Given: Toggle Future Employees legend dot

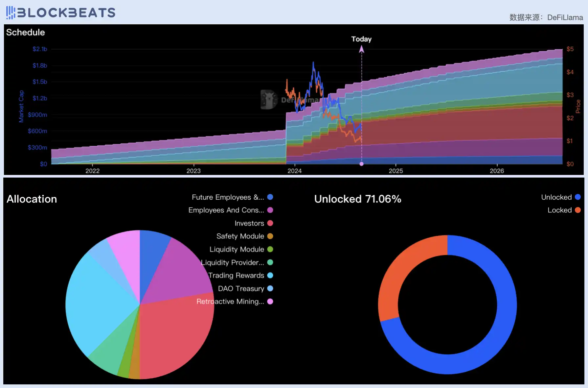Looking at the screenshot, I should pos(270,197).
